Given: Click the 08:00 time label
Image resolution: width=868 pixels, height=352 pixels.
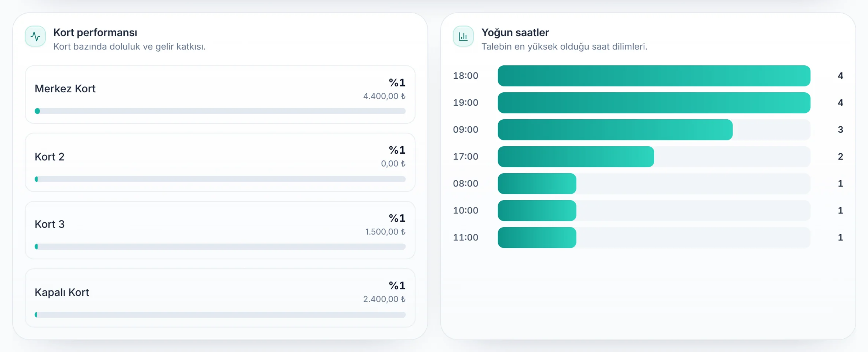Looking at the screenshot, I should tap(466, 184).
